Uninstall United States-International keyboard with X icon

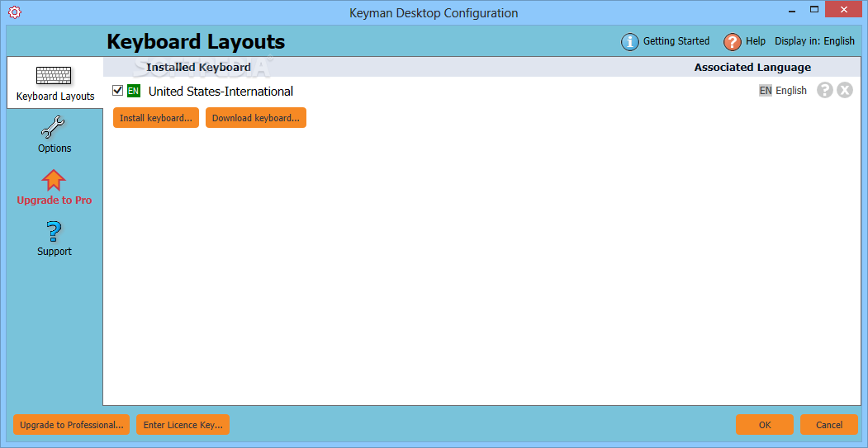click(845, 90)
